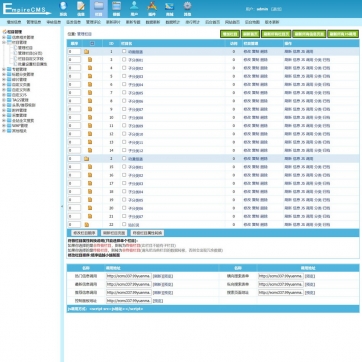Image resolution: width=362 pixels, height=362 pixels.
Task: Click the open folder icon in row ID 2
Action: click(x=86, y=159)
